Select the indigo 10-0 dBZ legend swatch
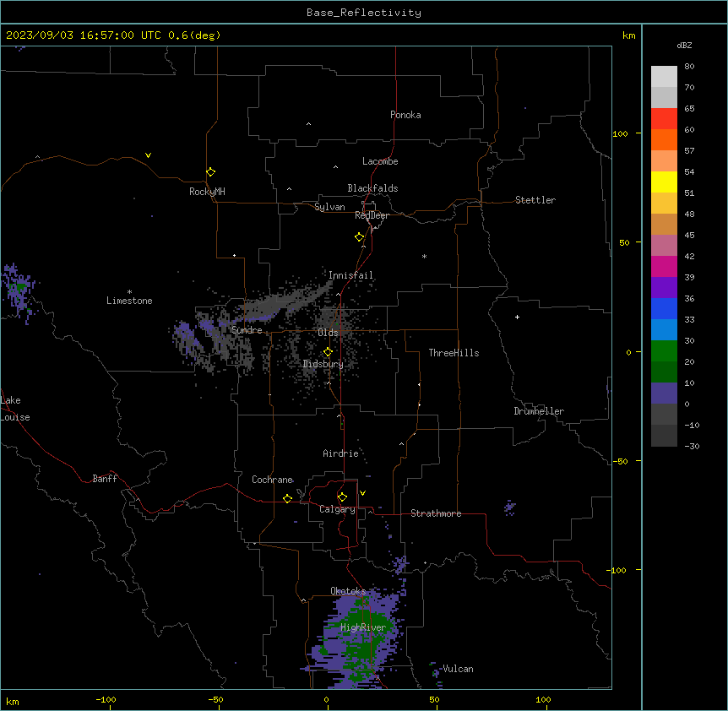Image resolution: width=728 pixels, height=711 pixels. tap(664, 393)
